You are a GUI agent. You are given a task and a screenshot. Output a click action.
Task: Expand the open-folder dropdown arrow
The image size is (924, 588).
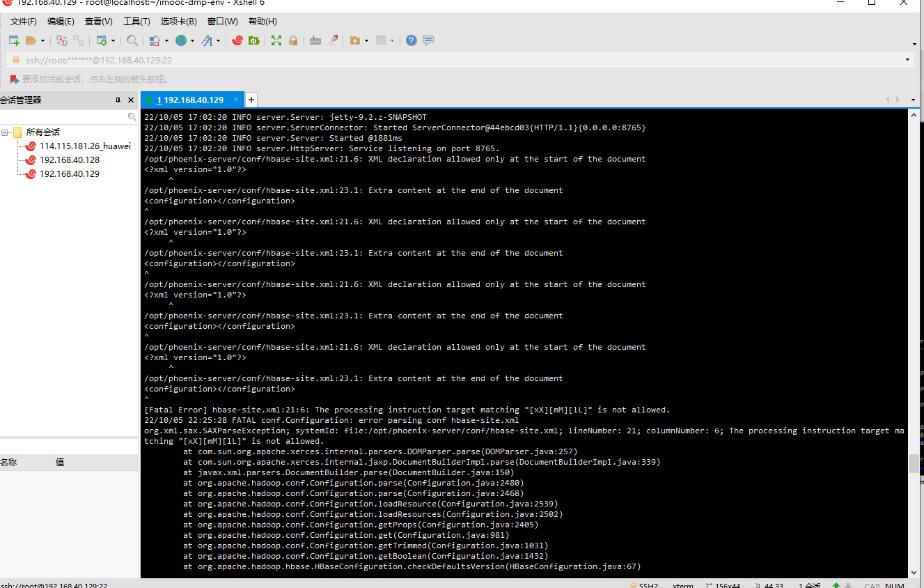(x=42, y=40)
